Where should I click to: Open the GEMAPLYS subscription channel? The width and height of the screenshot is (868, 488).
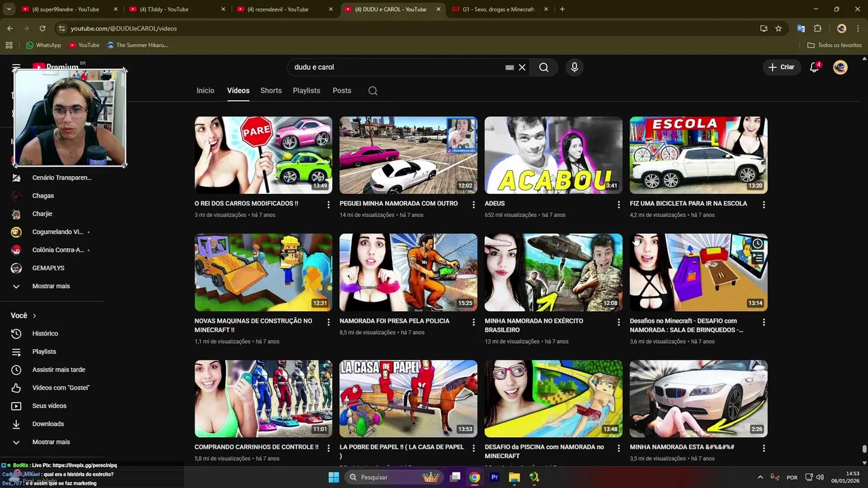tap(47, 268)
